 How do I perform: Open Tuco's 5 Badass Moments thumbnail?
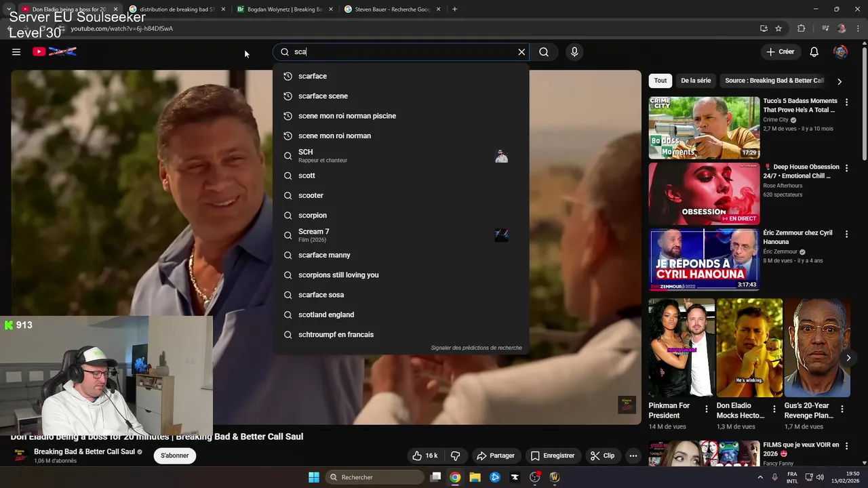click(x=704, y=127)
